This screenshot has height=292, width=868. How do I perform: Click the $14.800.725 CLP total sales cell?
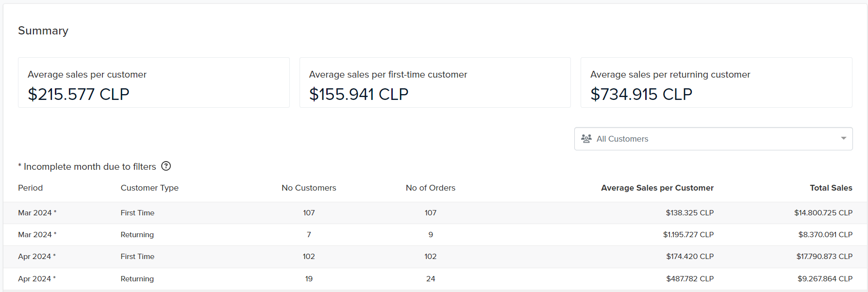point(823,213)
